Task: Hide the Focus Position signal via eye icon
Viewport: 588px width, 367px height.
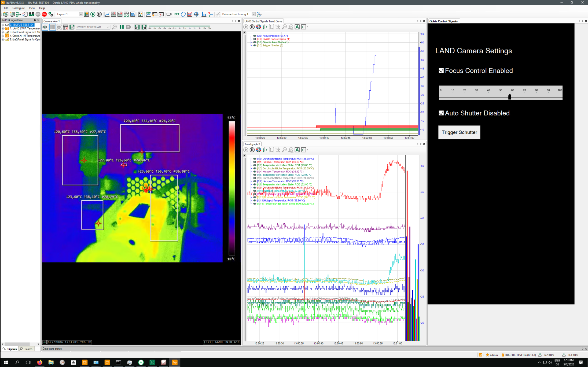Action: click(255, 36)
